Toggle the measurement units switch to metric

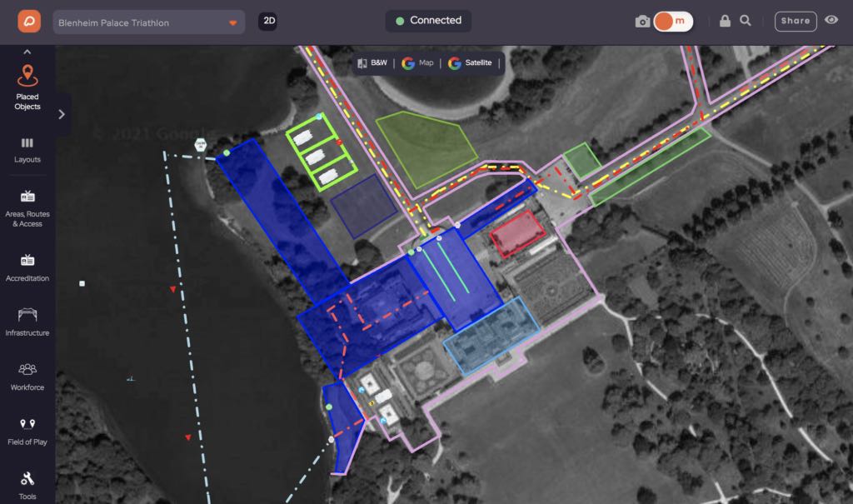[x=674, y=22]
